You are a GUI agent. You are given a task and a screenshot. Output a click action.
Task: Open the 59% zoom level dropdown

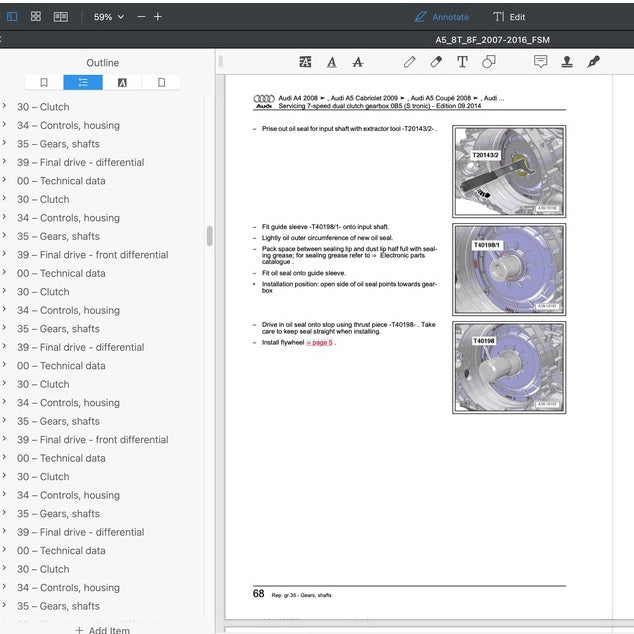108,17
